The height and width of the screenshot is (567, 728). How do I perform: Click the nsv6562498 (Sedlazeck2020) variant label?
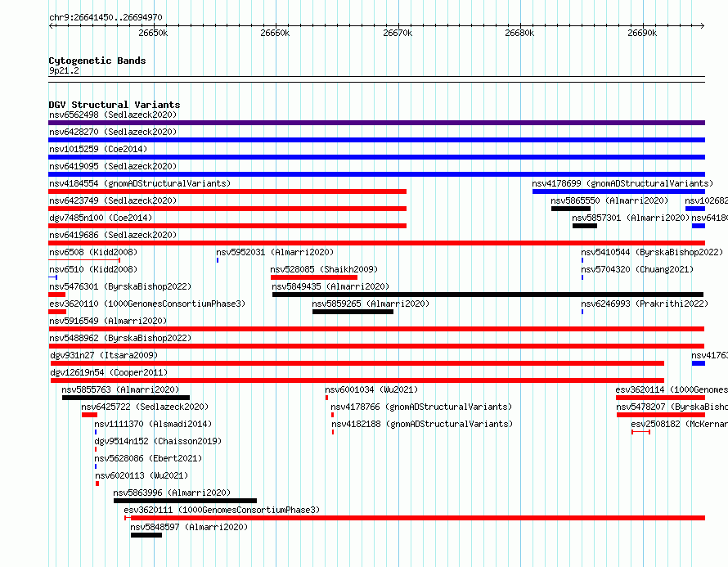coord(113,115)
